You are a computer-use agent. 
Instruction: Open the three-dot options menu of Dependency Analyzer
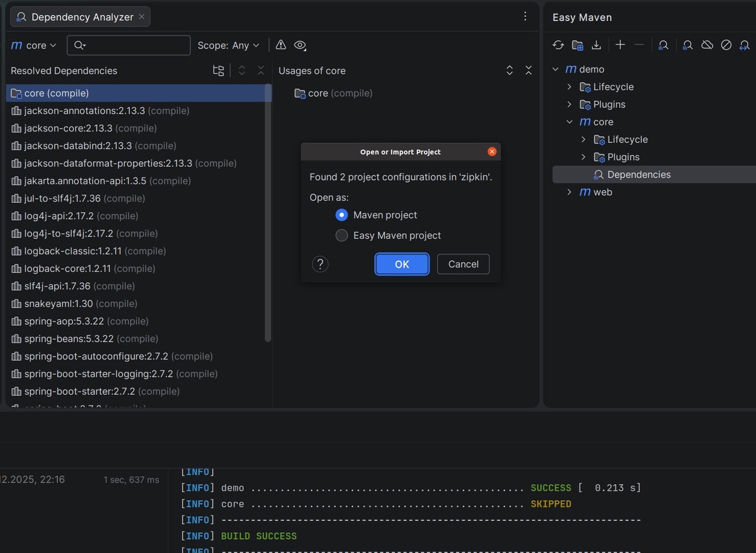pyautogui.click(x=525, y=17)
